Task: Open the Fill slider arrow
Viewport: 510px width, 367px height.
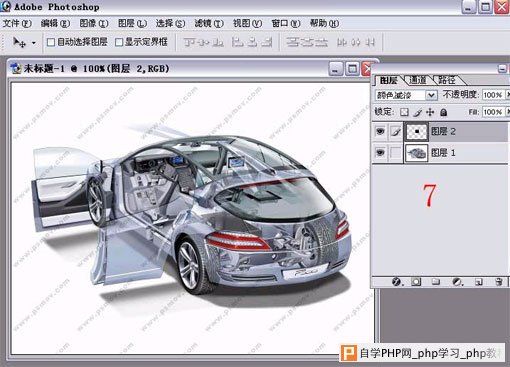Action: coord(508,112)
